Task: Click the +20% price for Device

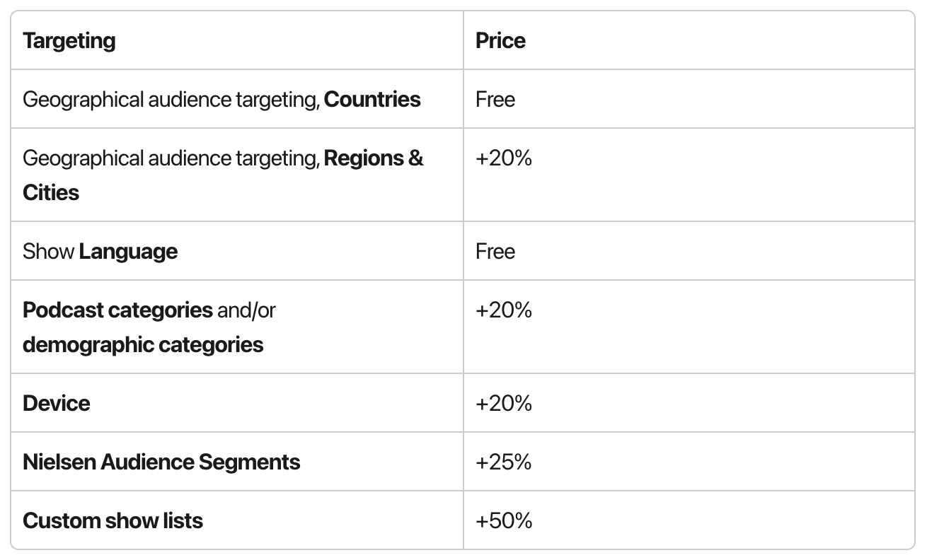Action: (503, 403)
